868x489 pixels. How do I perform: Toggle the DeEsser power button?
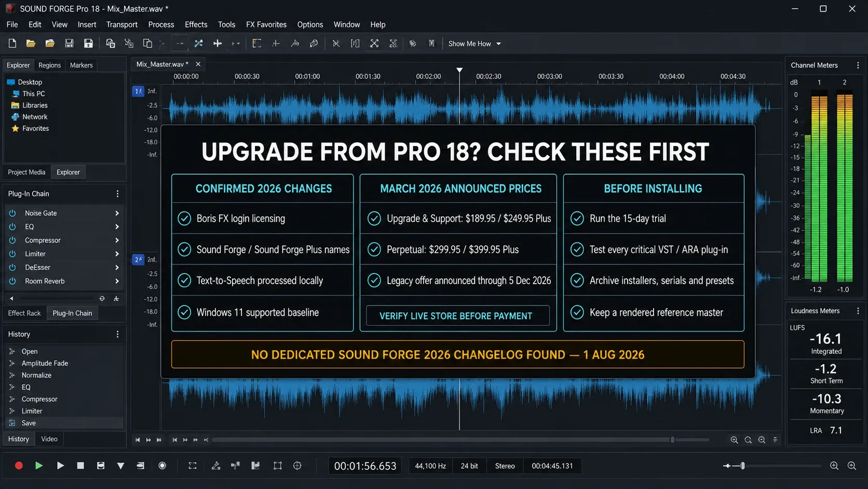click(x=12, y=267)
